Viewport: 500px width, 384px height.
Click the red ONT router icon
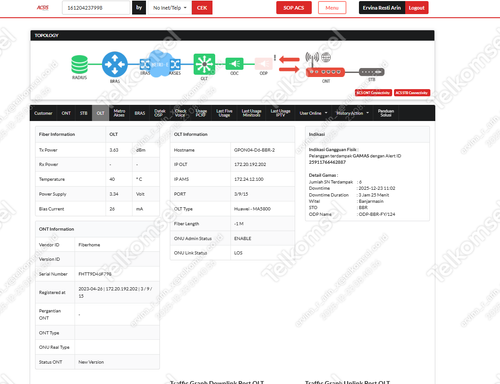click(x=325, y=72)
